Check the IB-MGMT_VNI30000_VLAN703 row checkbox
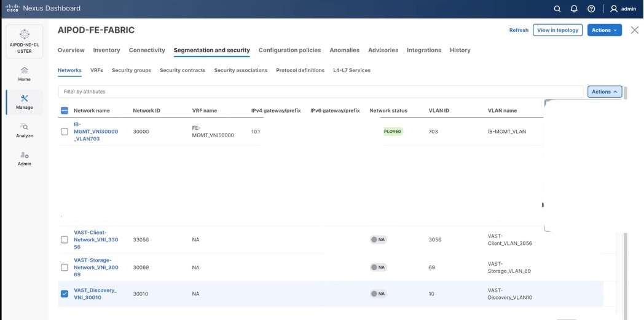This screenshot has width=644, height=320. tap(65, 132)
